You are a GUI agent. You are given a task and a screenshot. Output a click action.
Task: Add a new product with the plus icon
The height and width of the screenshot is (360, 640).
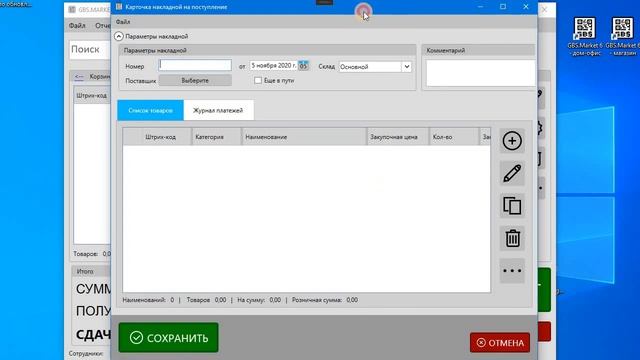pyautogui.click(x=512, y=141)
